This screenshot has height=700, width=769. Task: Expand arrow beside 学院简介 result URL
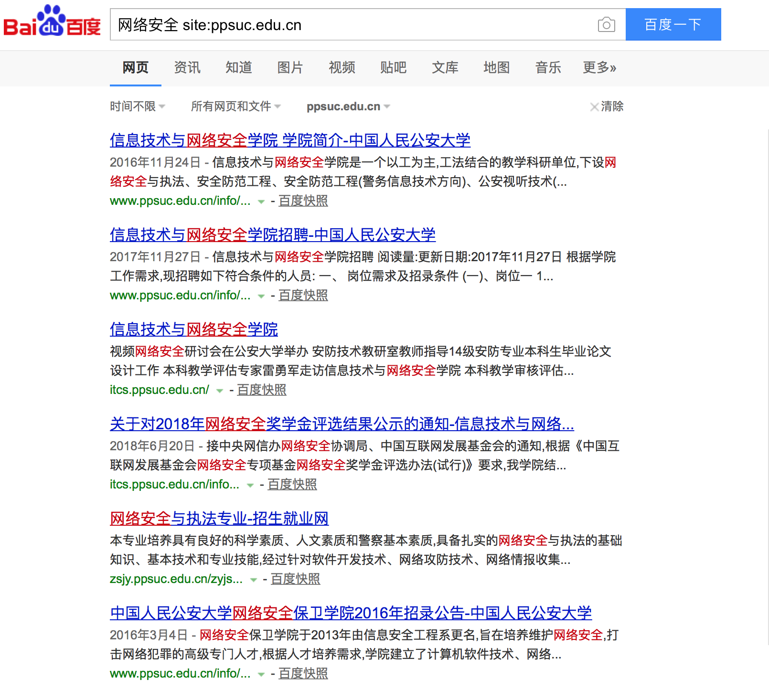click(261, 202)
